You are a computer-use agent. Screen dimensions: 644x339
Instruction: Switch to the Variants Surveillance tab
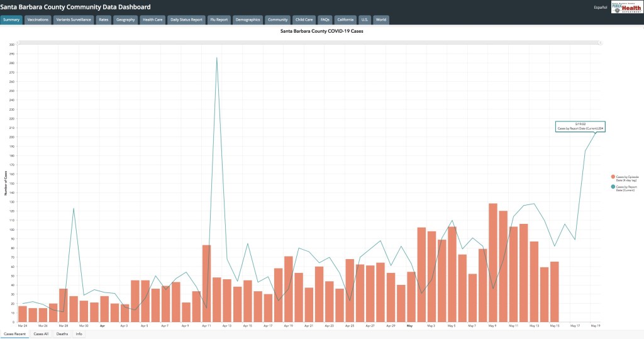coord(74,19)
